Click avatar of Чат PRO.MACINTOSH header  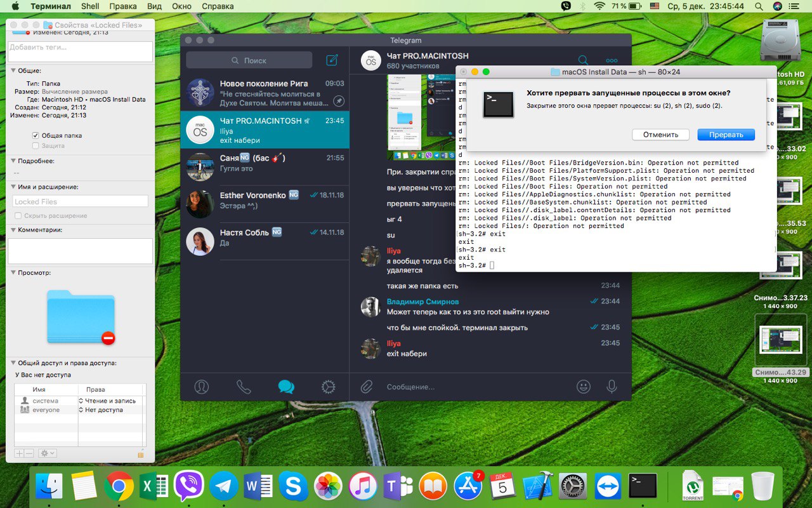[x=371, y=60]
